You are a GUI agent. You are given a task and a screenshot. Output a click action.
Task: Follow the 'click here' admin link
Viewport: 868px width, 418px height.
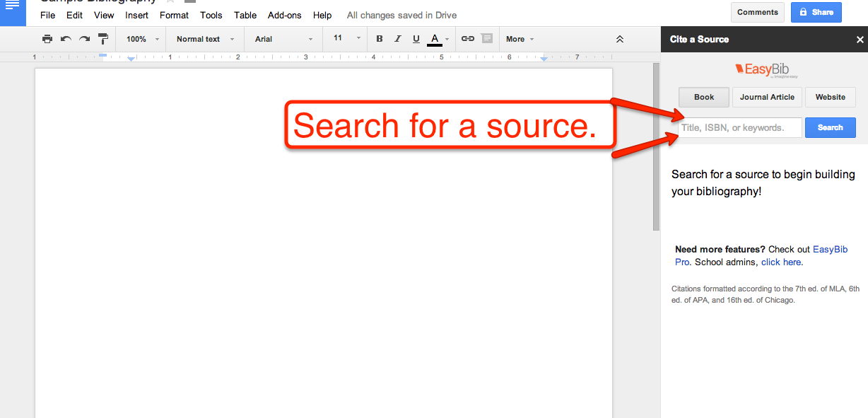[781, 262]
